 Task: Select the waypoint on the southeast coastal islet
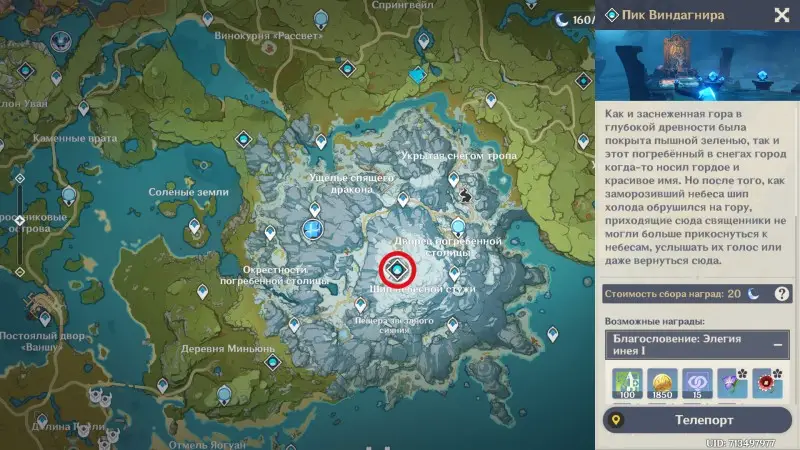[x=553, y=334]
